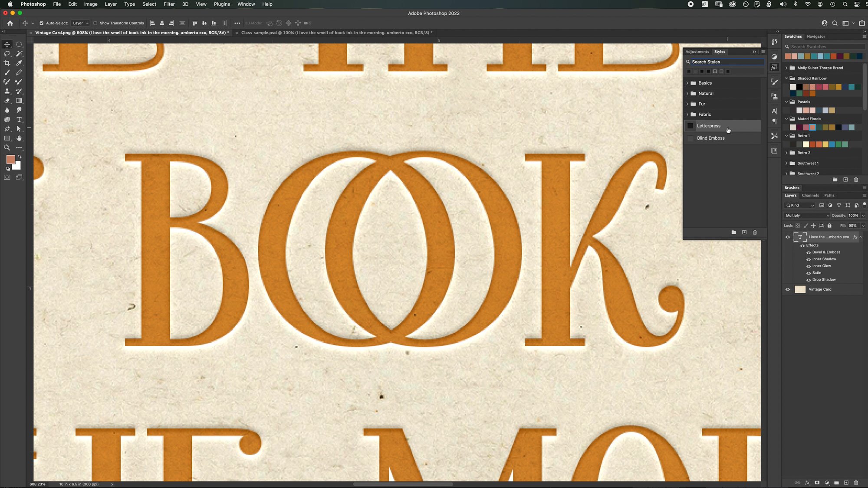Expand the Fabric styles folder
The image size is (868, 488).
click(x=687, y=115)
